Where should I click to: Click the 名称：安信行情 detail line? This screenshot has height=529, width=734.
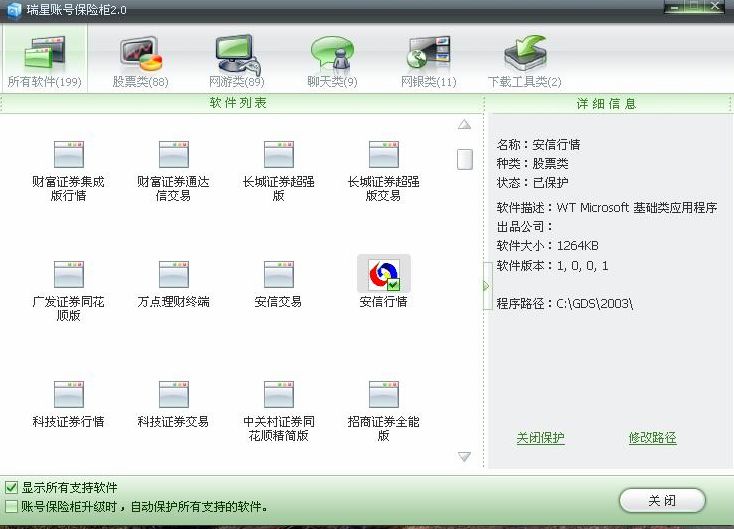(538, 145)
